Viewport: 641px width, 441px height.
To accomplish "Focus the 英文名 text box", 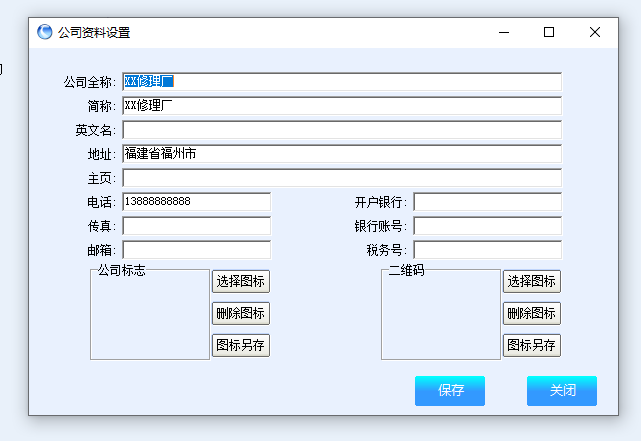I will [342, 130].
